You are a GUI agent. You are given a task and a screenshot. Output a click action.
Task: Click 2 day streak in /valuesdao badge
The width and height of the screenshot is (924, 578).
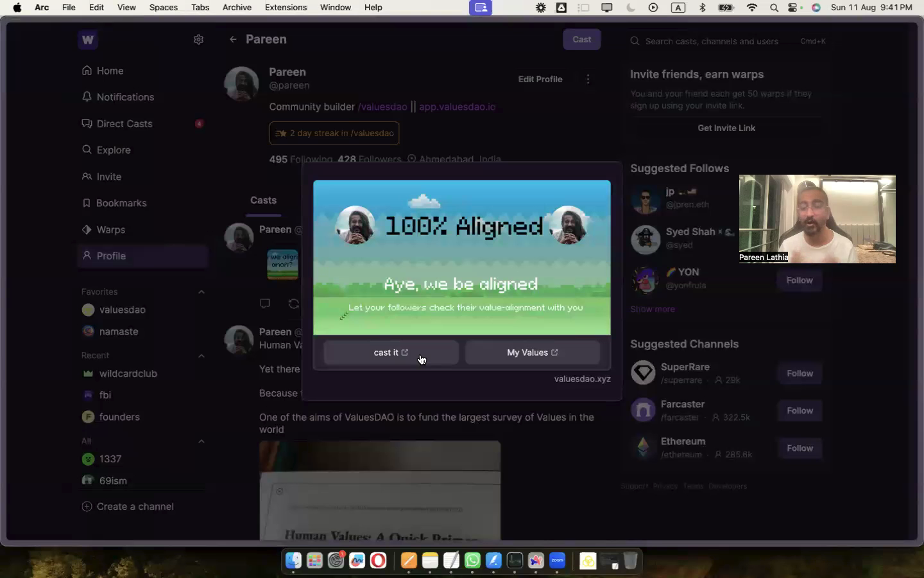tap(334, 133)
